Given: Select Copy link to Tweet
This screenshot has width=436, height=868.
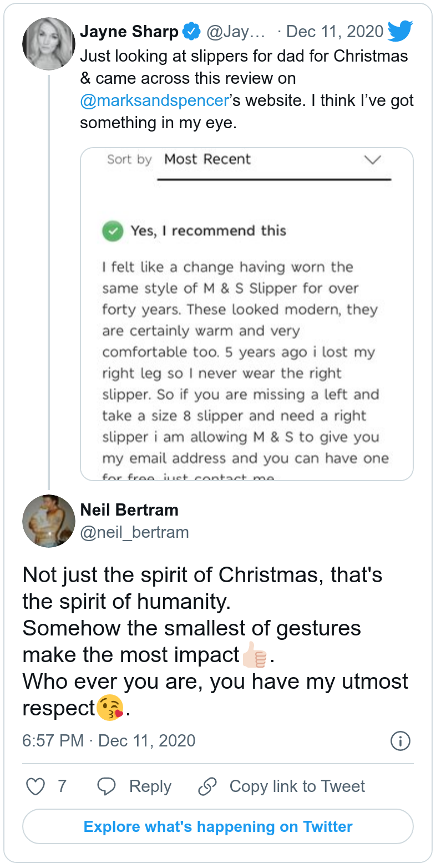Looking at the screenshot, I should tap(297, 786).
